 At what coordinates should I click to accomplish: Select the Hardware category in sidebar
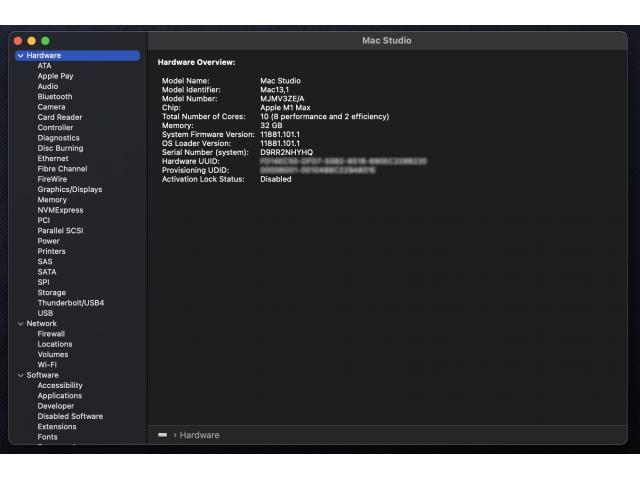78,56
